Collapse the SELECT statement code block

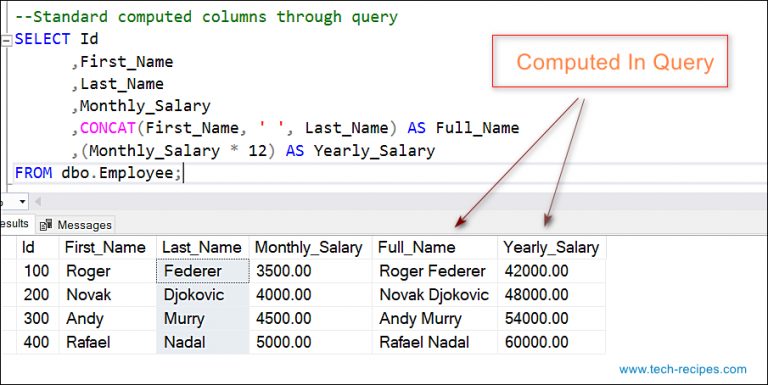(x=6, y=41)
